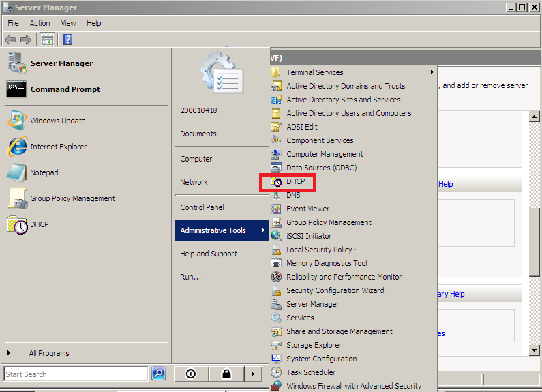Image resolution: width=542 pixels, height=392 pixels.
Task: Click the Start Search input field
Action: coord(76,374)
